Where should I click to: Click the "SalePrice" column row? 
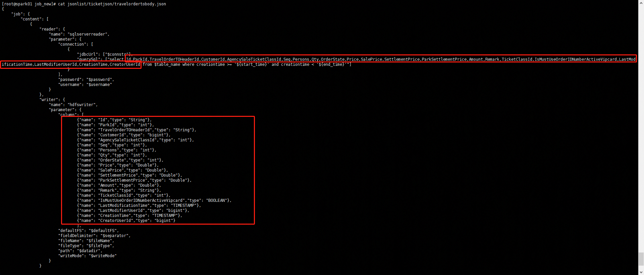pos(122,170)
